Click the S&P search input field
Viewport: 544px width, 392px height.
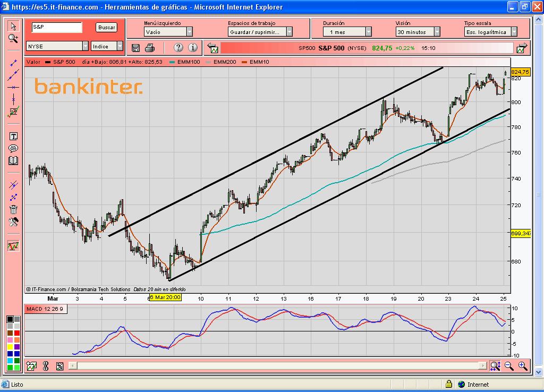[57, 27]
